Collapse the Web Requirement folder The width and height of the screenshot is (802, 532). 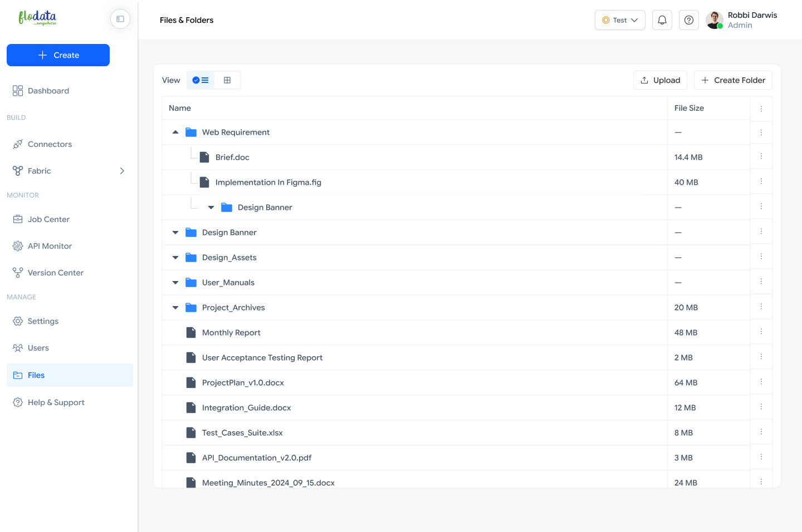point(175,132)
